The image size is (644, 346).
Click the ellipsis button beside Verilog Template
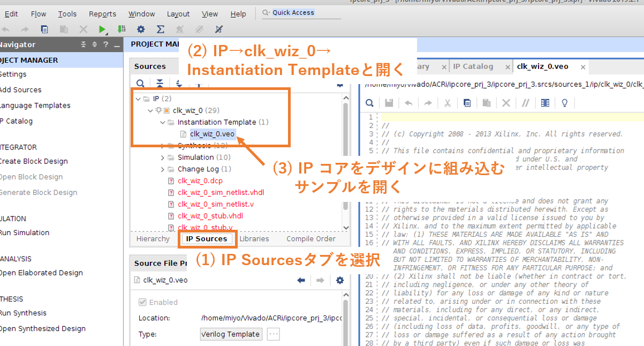pyautogui.click(x=274, y=334)
